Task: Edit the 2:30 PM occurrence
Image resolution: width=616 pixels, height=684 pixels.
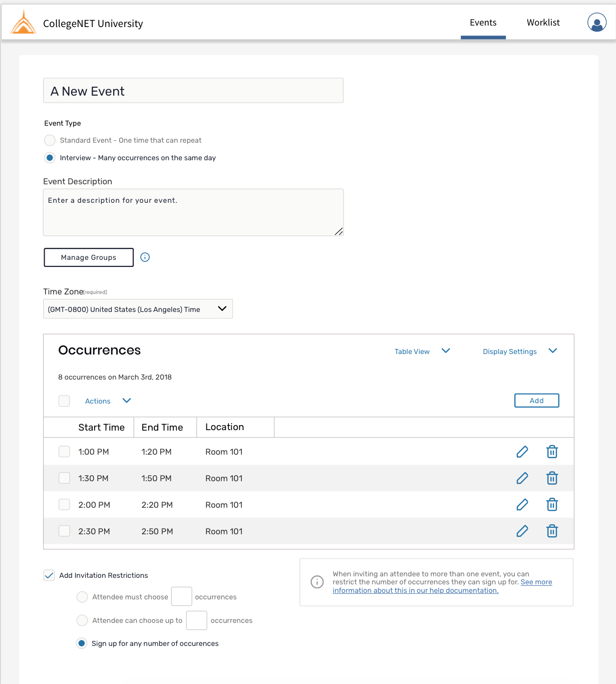Action: coord(522,531)
